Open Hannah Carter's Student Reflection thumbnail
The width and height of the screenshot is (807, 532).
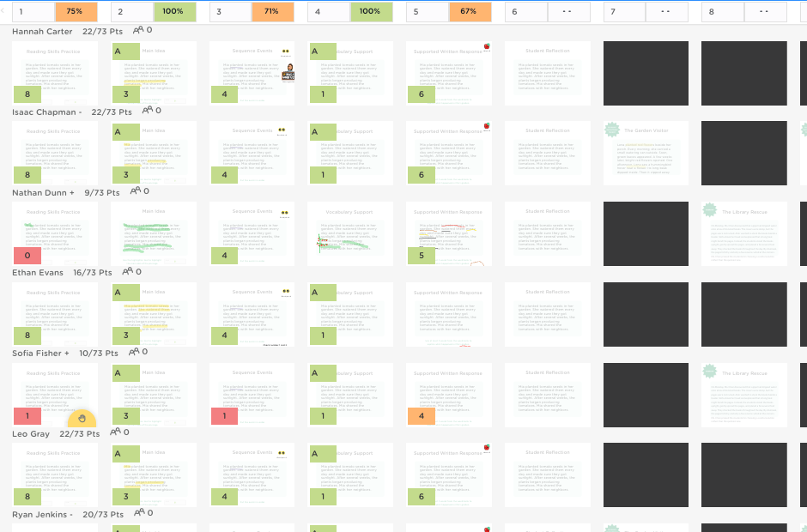[x=548, y=73]
